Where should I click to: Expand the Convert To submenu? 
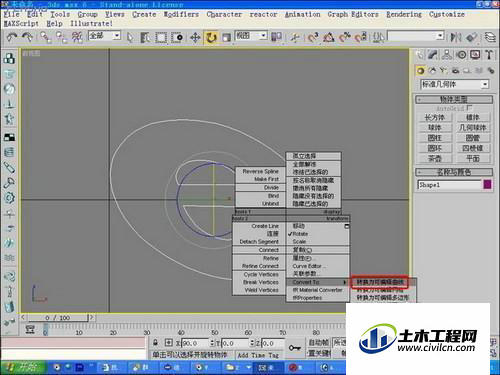pos(318,282)
